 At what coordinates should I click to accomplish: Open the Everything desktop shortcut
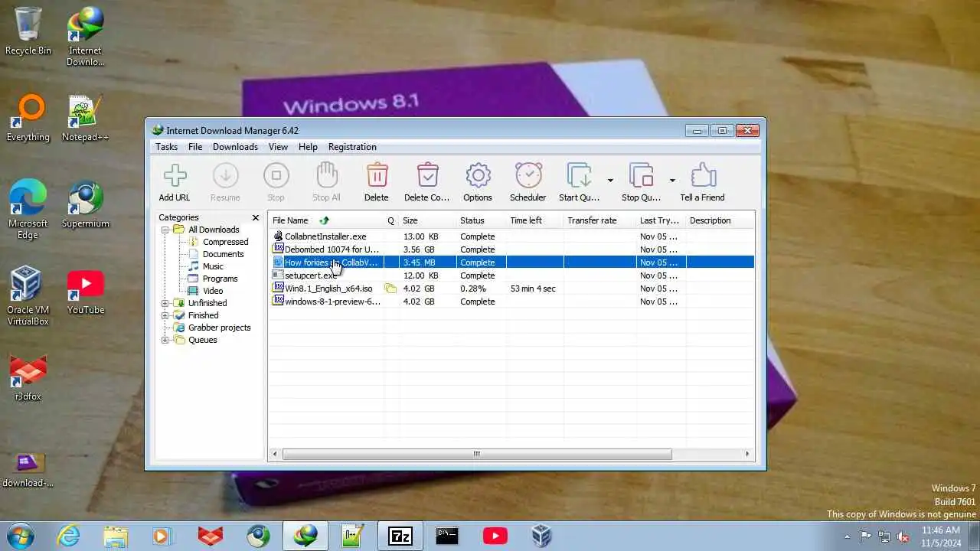[28, 117]
